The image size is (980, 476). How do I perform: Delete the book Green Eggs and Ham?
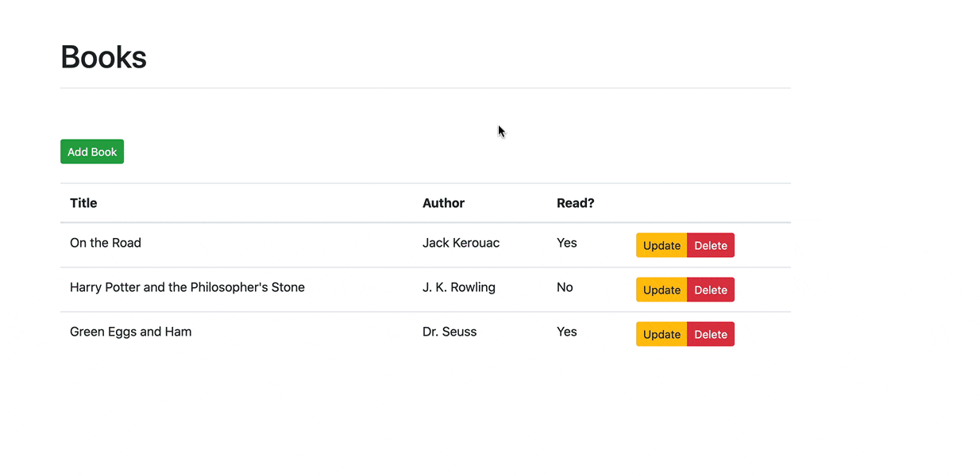point(710,334)
